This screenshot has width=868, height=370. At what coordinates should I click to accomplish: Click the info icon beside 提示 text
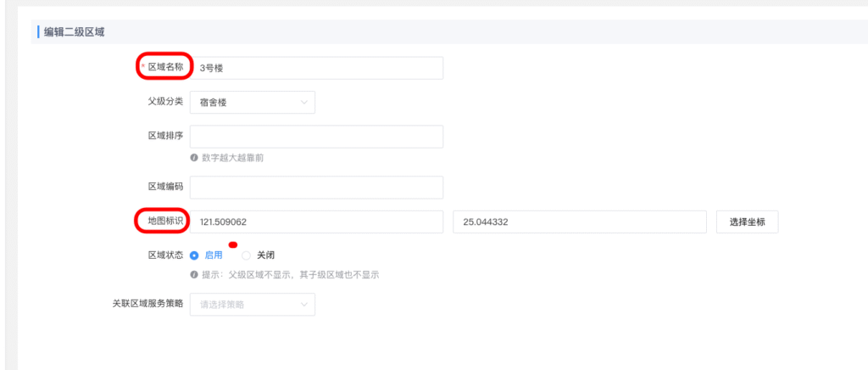tap(194, 275)
